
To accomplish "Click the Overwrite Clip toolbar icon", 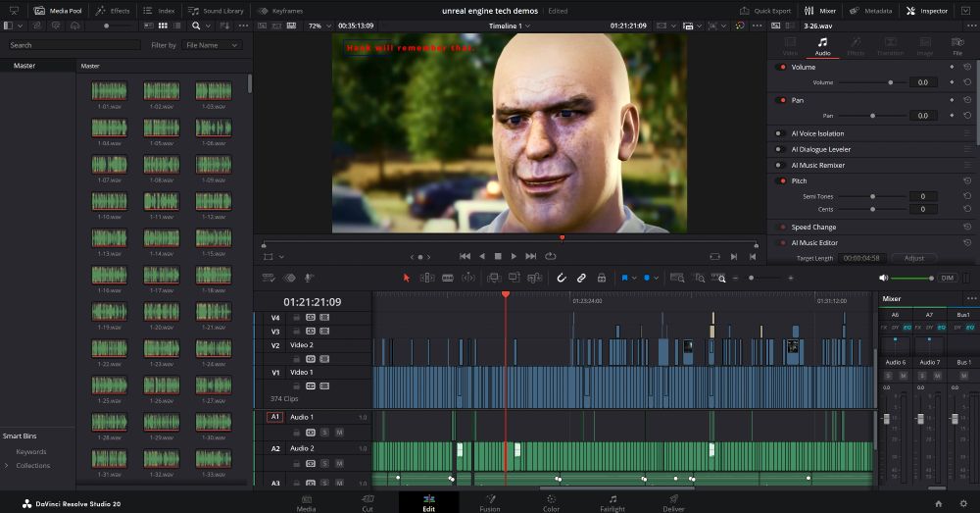I will coord(514,278).
